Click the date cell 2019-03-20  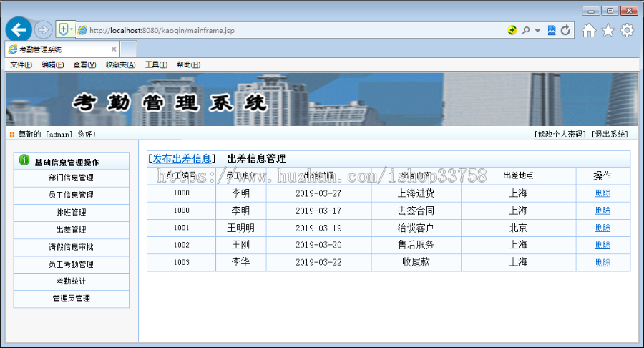coord(318,245)
